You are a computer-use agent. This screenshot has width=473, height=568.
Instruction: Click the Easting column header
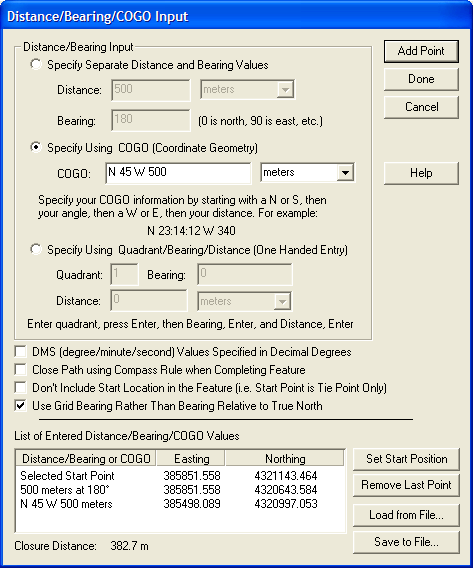click(191, 459)
